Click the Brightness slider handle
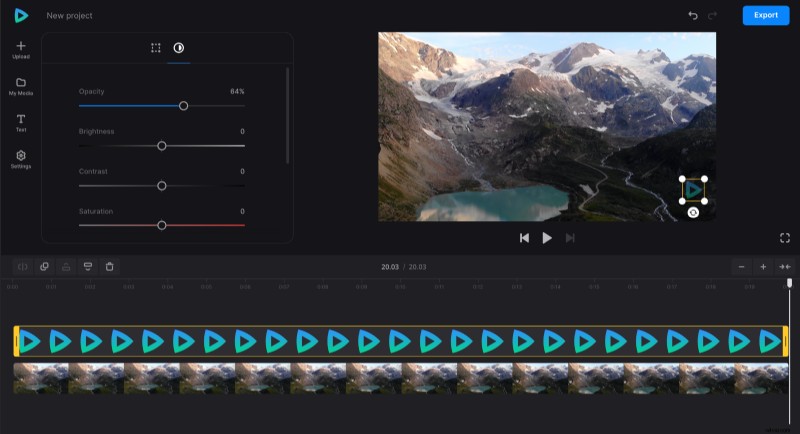Image resolution: width=800 pixels, height=434 pixels. [x=162, y=146]
